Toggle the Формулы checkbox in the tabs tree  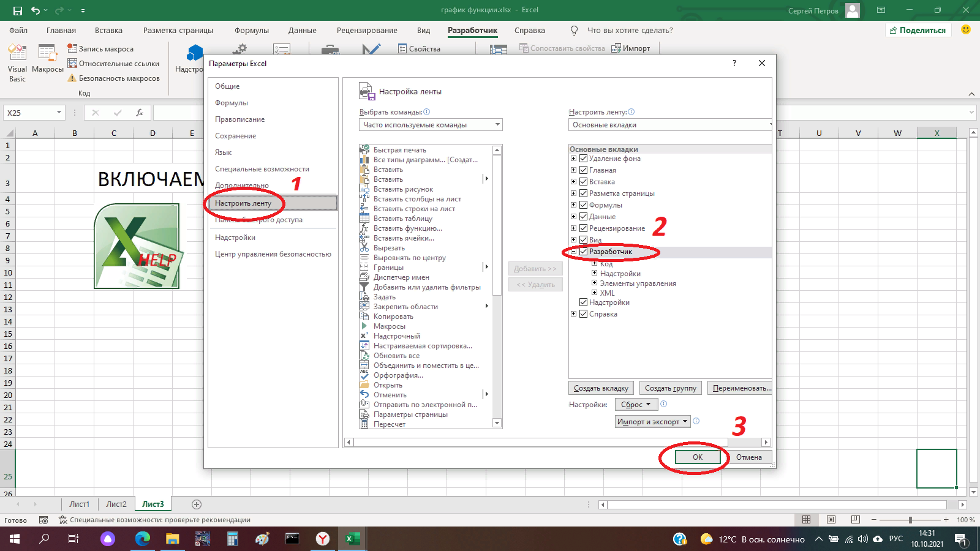pos(584,205)
